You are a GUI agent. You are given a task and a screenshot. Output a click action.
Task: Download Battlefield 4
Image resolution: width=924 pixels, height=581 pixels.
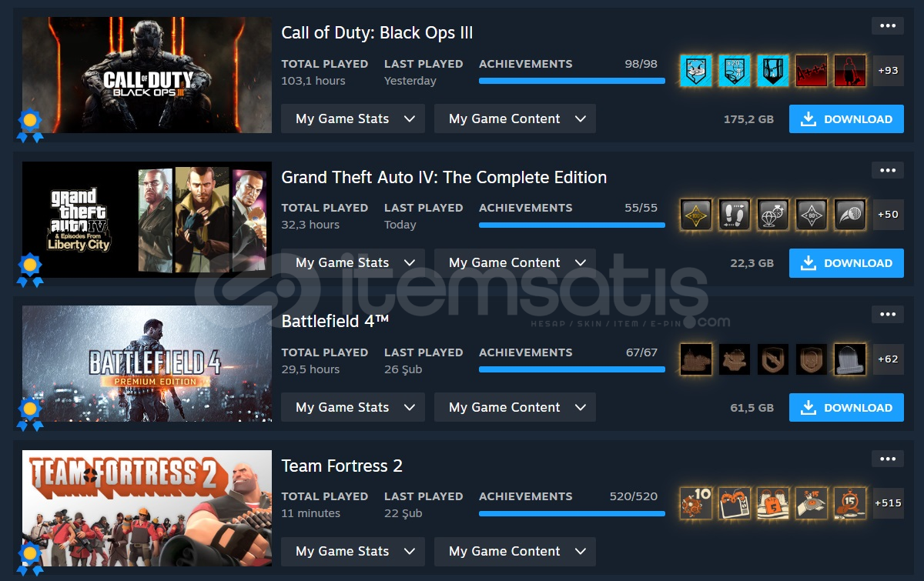pyautogui.click(x=846, y=408)
